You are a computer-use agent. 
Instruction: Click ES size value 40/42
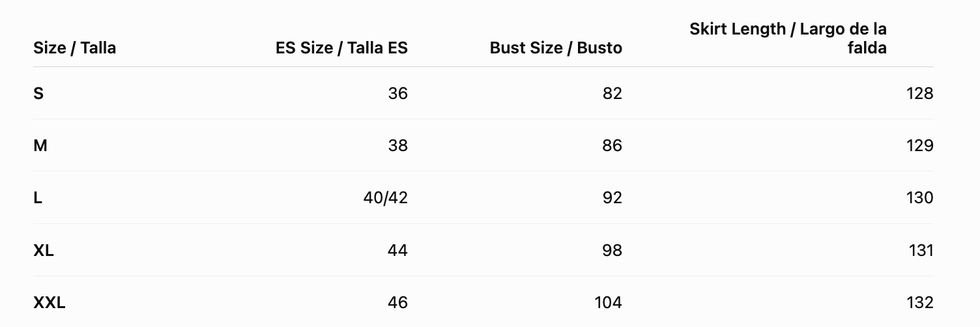(386, 197)
